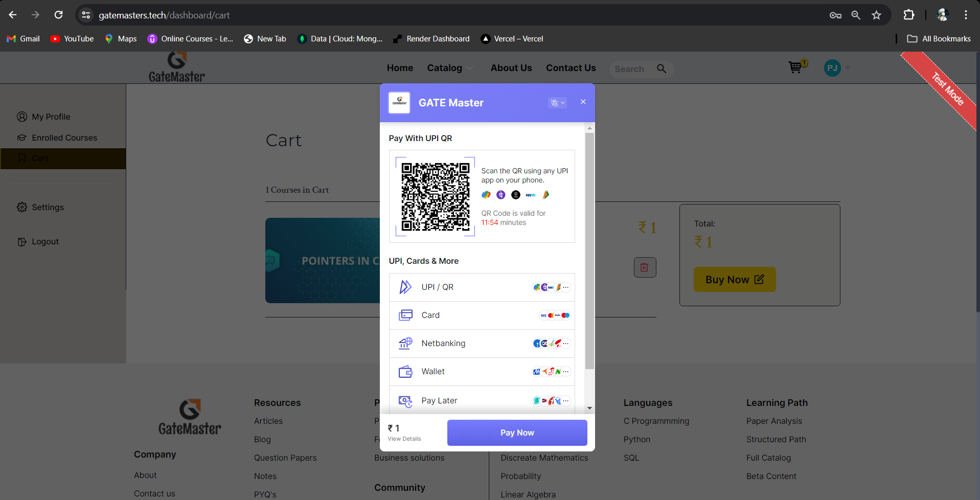
Task: Open Gmail from the bookmarks bar
Action: coord(23,38)
